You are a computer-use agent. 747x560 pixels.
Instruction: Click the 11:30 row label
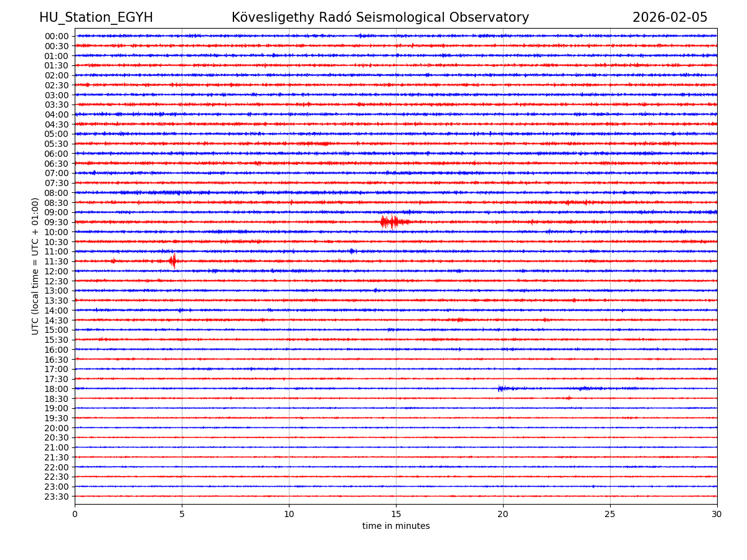coord(56,261)
